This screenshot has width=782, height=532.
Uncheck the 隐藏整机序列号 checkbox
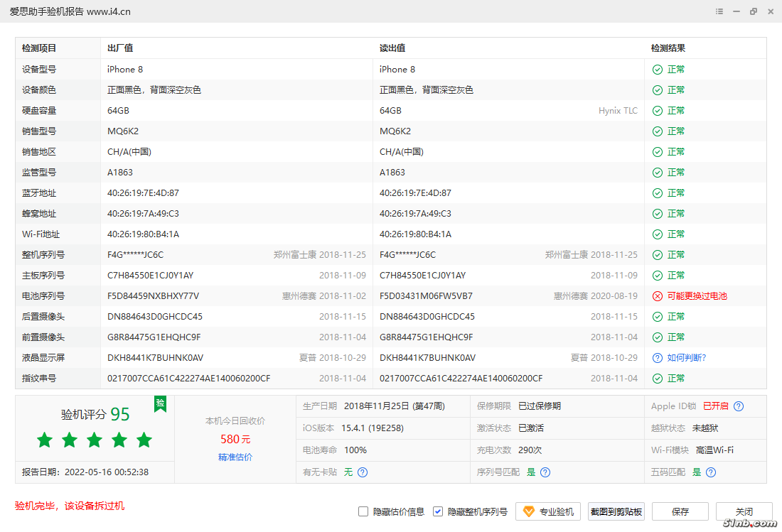438,511
